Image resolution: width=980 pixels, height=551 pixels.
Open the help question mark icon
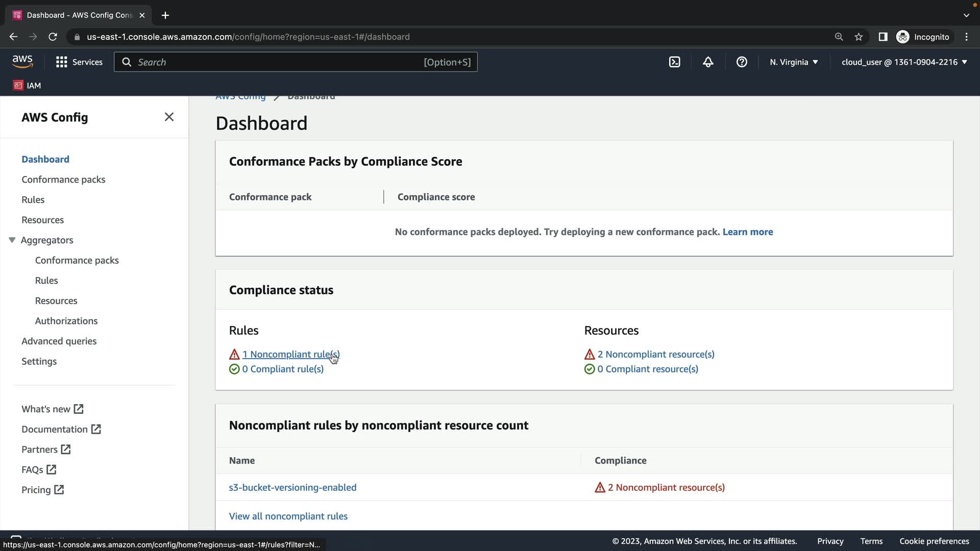[742, 62]
